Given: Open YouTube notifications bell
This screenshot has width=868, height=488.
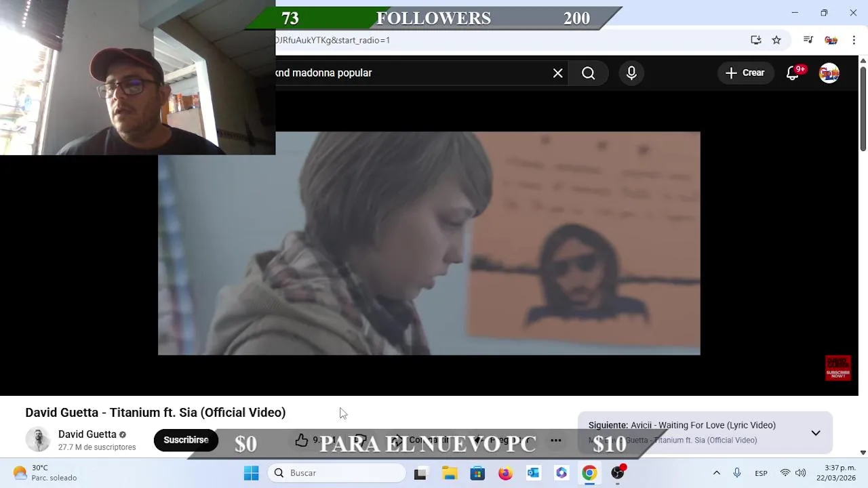Looking at the screenshot, I should pyautogui.click(x=792, y=73).
